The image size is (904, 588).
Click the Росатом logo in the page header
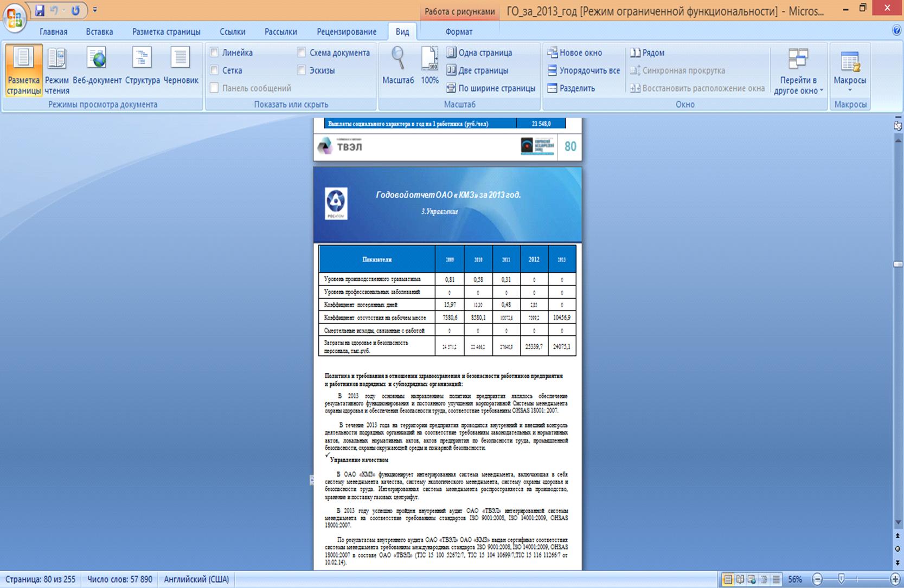[336, 204]
